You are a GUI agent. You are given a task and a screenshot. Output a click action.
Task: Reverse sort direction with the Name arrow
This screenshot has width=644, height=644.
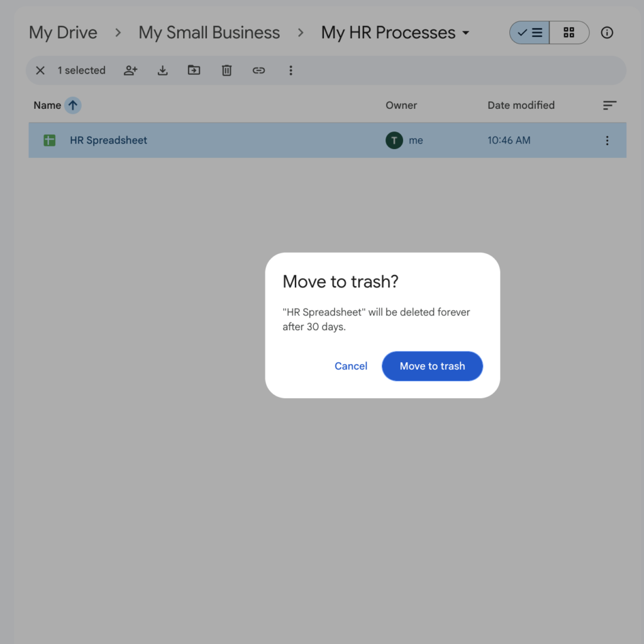(x=73, y=105)
